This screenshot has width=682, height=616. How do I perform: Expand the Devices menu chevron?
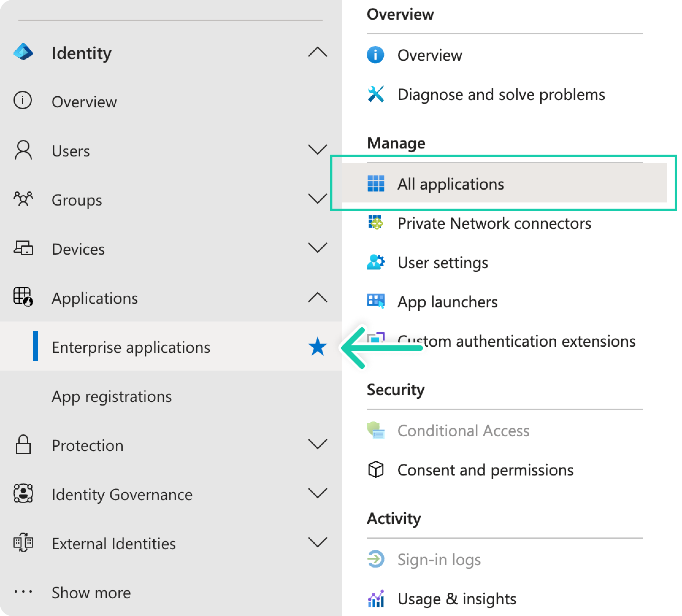pyautogui.click(x=317, y=248)
